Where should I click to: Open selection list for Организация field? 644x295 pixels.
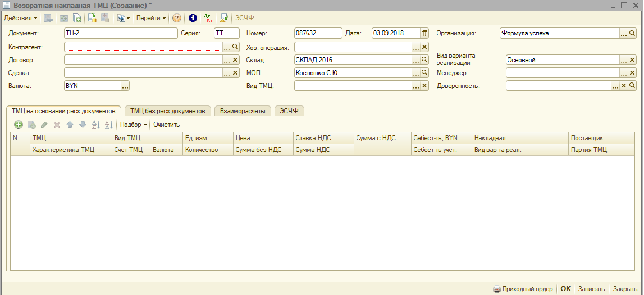pos(623,34)
